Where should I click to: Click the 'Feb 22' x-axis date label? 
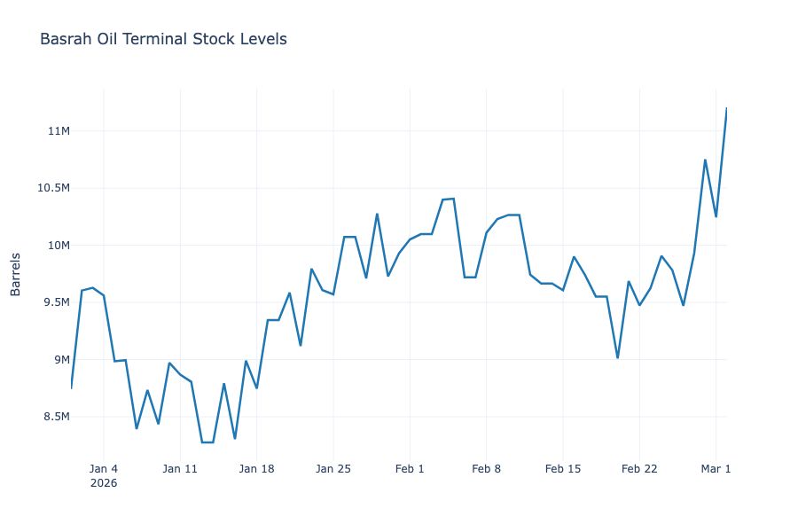[639, 469]
